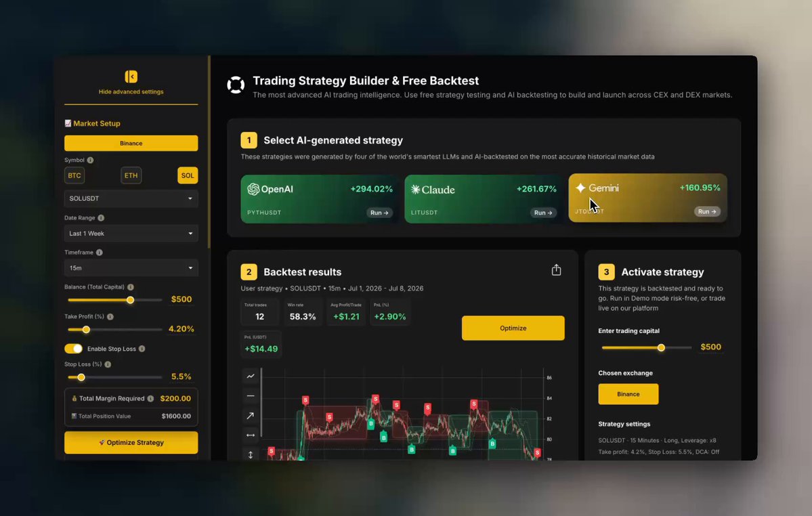This screenshot has height=516, width=812.
Task: Run the OpenAI PYTHUSDT strategy
Action: pos(380,213)
